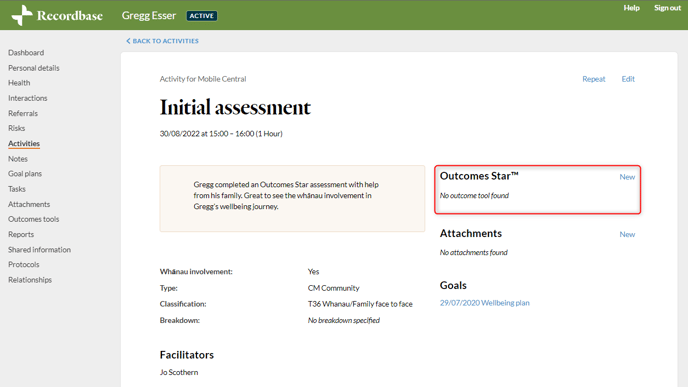Click the Recordbase cross logo

click(22, 15)
